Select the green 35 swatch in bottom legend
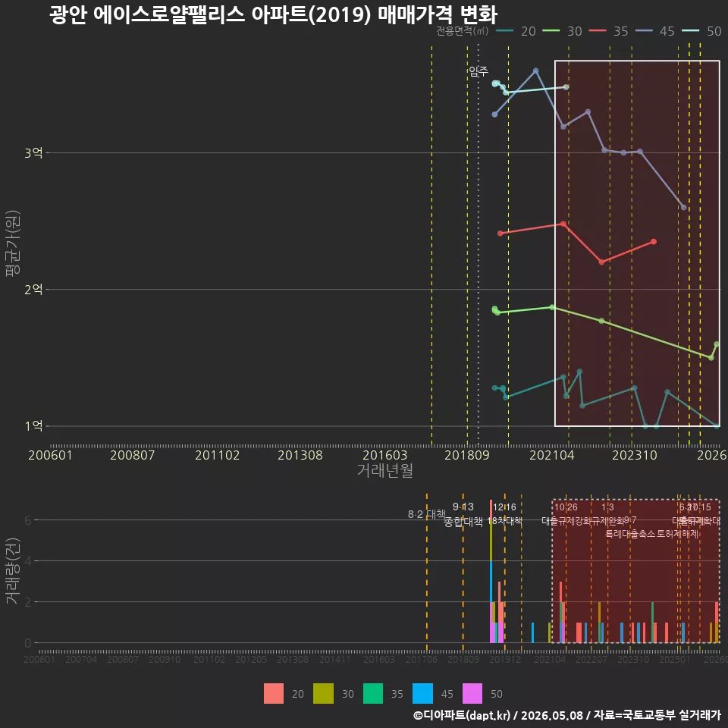The width and height of the screenshot is (728, 728). (373, 694)
